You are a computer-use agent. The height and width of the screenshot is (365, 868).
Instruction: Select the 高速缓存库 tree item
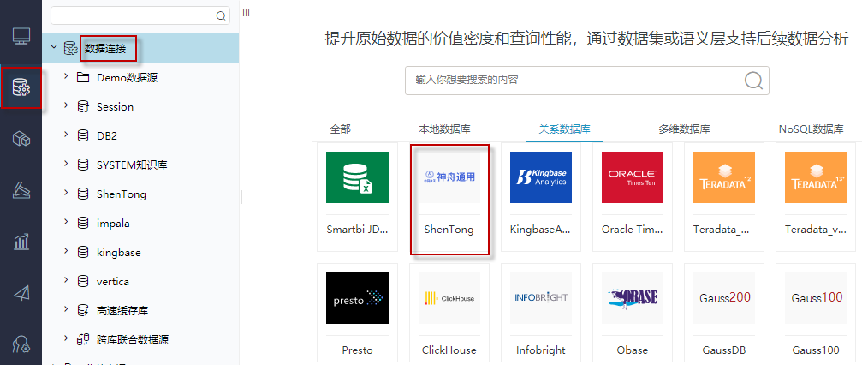122,311
